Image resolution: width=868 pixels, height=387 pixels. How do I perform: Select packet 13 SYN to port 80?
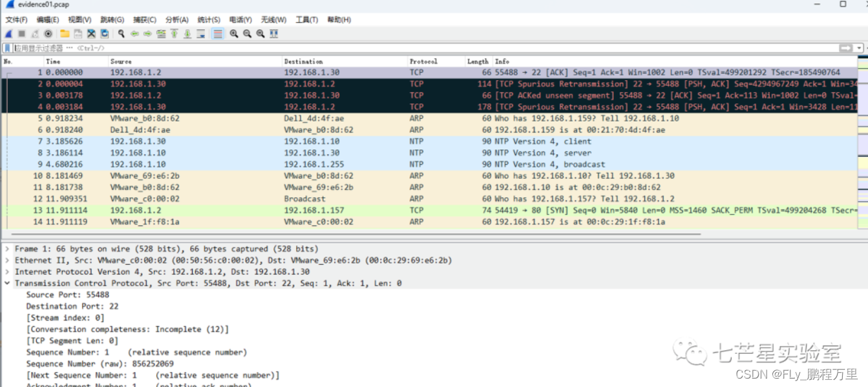pyautogui.click(x=430, y=211)
